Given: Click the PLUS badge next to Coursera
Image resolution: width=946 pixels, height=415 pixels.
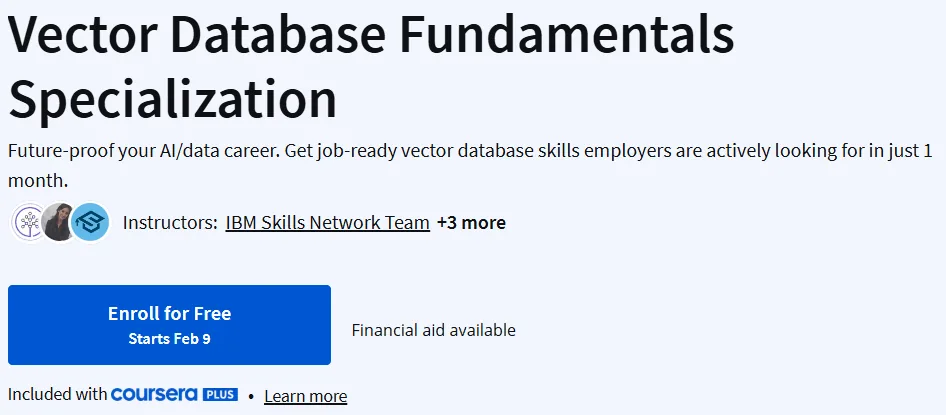Looking at the screenshot, I should click(220, 395).
